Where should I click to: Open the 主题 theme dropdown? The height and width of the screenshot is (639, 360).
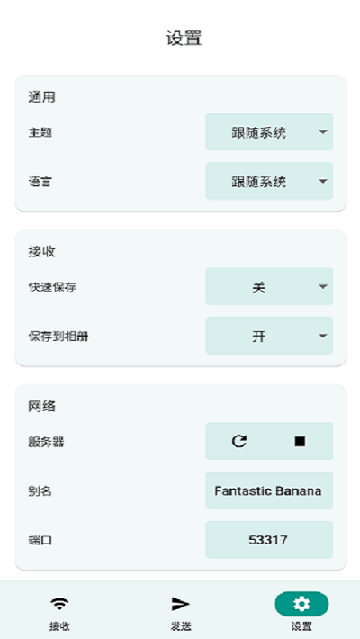pyautogui.click(x=269, y=132)
